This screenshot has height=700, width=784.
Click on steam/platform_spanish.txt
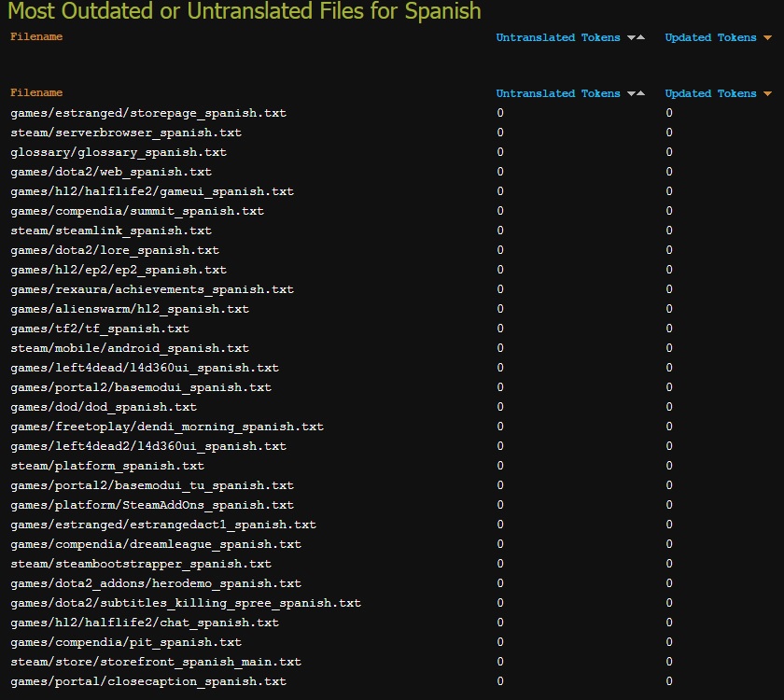click(107, 466)
